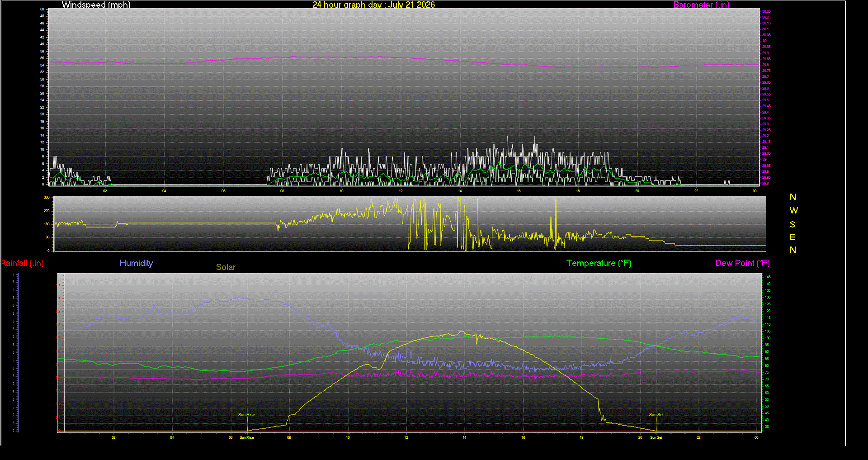This screenshot has width=868, height=460.
Task: Click the '22' hour tick on the lower chart
Action: point(698,437)
